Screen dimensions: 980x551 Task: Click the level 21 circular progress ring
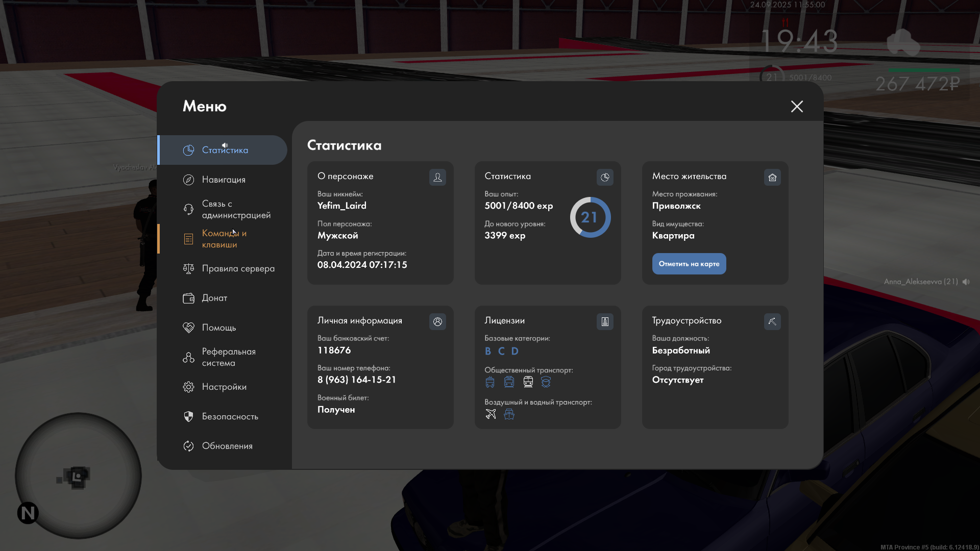coord(590,217)
